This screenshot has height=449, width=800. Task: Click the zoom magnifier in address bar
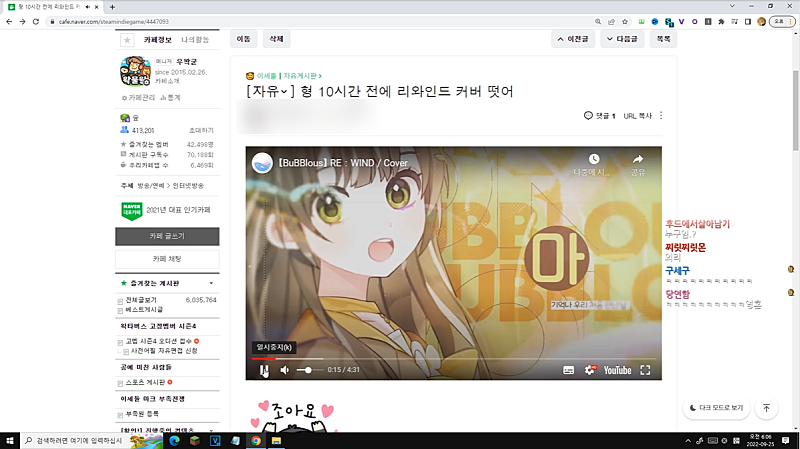coord(598,21)
